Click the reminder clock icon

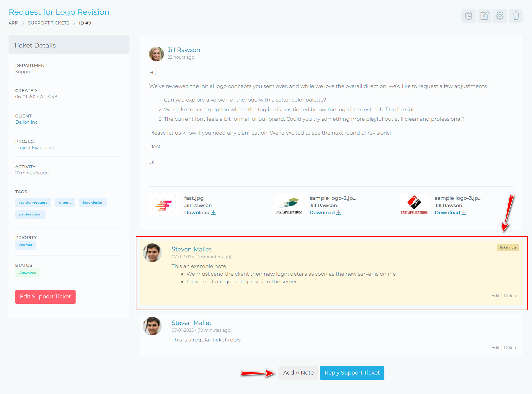pyautogui.click(x=469, y=16)
